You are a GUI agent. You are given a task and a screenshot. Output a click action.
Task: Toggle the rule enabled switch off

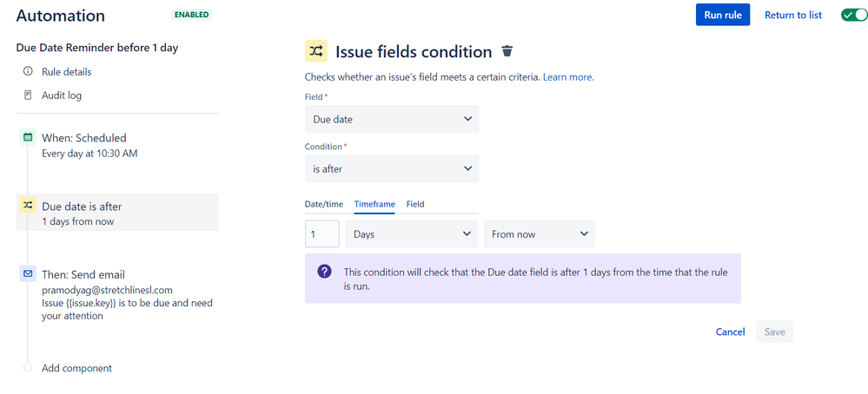click(853, 15)
